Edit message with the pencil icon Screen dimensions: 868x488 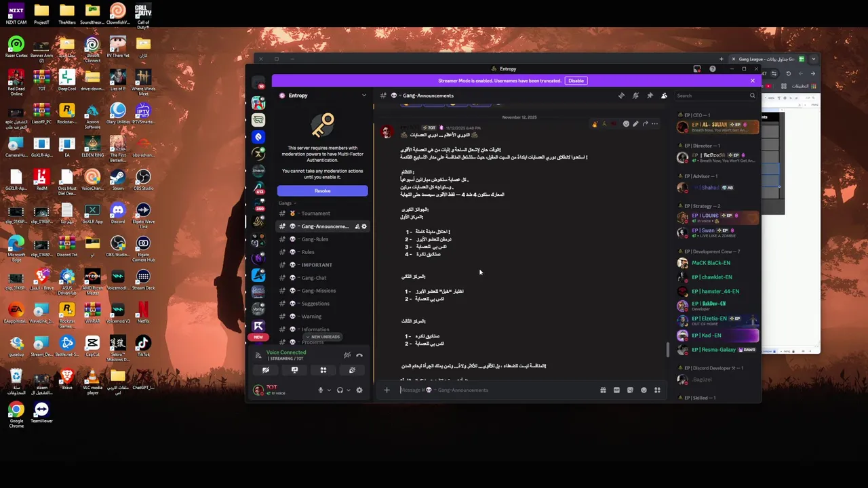[x=635, y=124]
